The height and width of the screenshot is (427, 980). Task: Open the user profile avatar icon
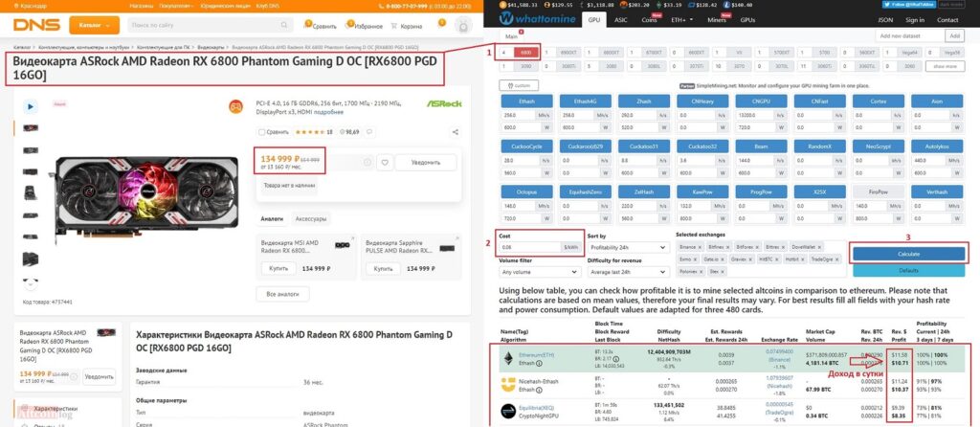click(x=464, y=23)
